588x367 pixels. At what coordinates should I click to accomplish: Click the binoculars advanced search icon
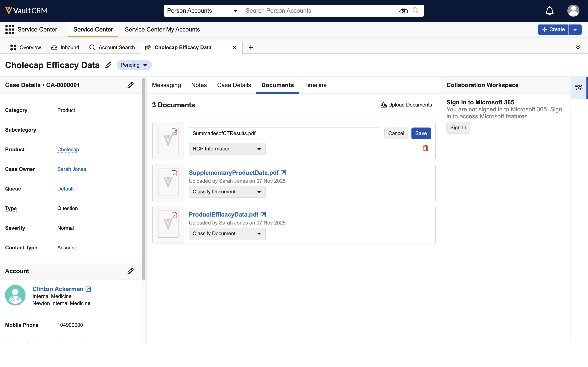click(403, 11)
